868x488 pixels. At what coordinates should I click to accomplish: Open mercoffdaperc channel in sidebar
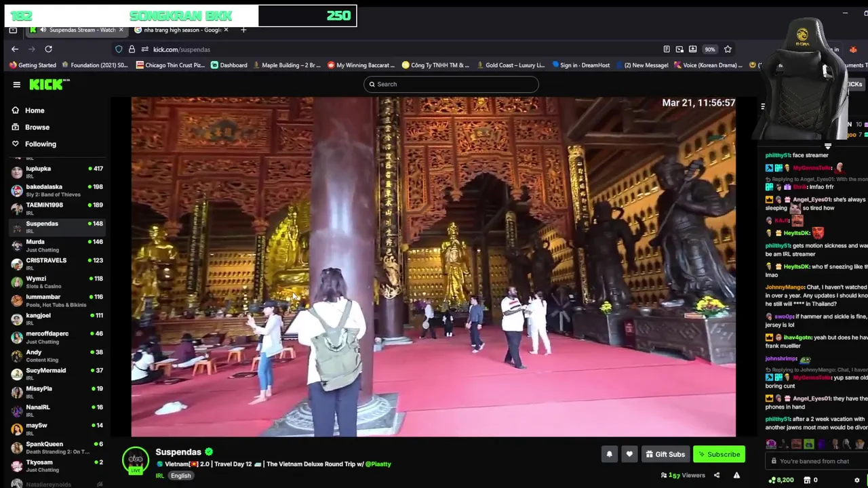click(x=57, y=337)
